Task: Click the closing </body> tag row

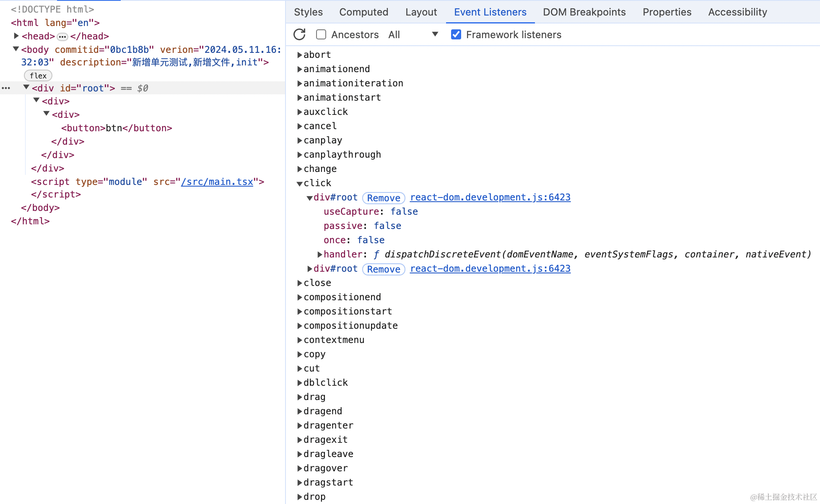Action: [x=40, y=208]
